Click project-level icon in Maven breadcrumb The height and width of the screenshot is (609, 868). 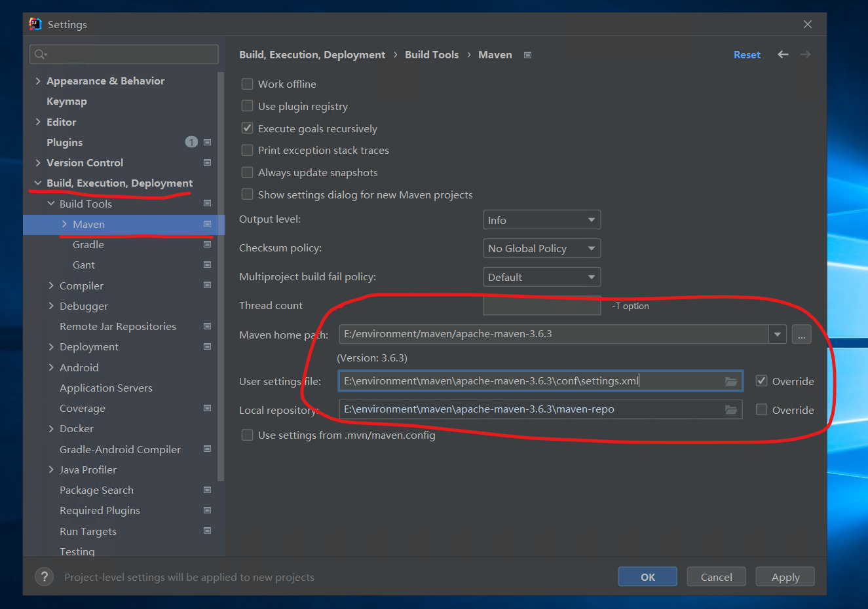(527, 55)
